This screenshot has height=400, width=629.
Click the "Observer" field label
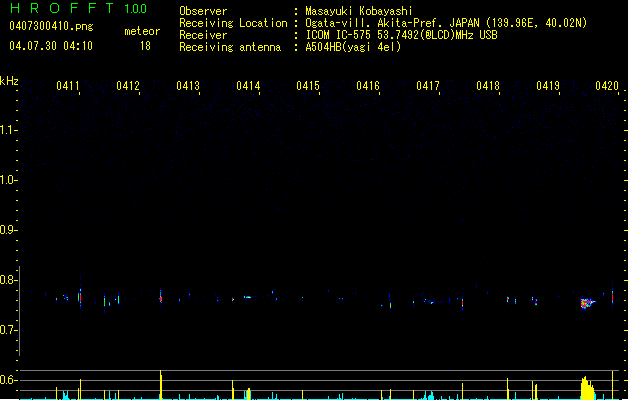pyautogui.click(x=203, y=11)
